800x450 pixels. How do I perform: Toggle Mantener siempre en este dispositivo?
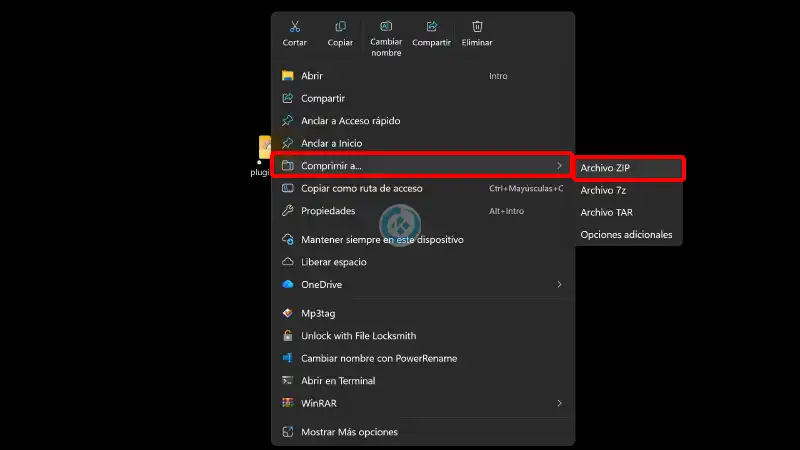(x=382, y=239)
